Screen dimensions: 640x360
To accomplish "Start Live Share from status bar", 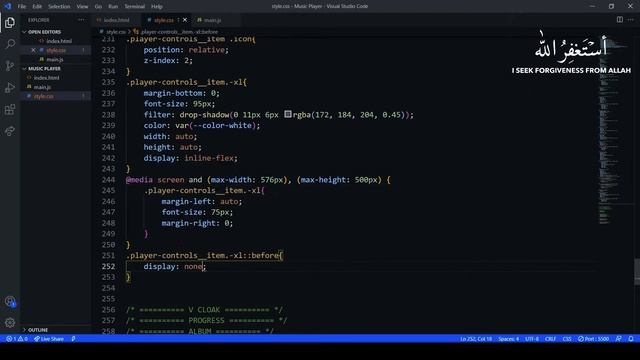I will coord(49,339).
